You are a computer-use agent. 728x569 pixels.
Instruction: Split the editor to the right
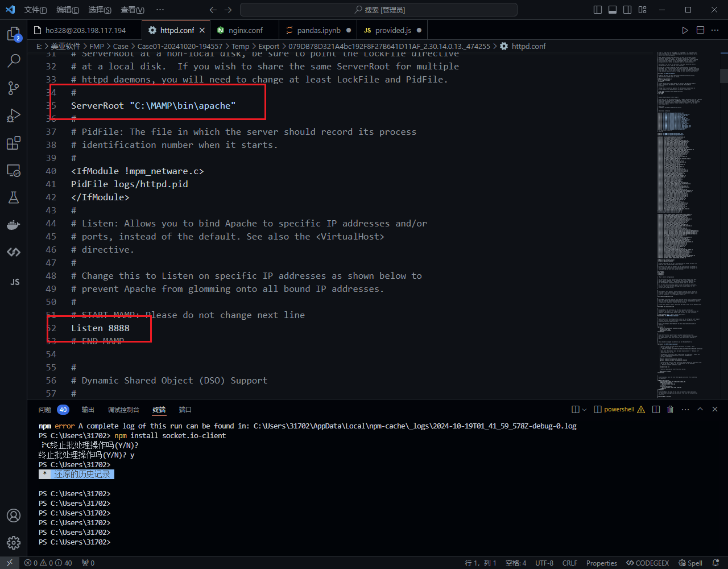click(x=701, y=30)
